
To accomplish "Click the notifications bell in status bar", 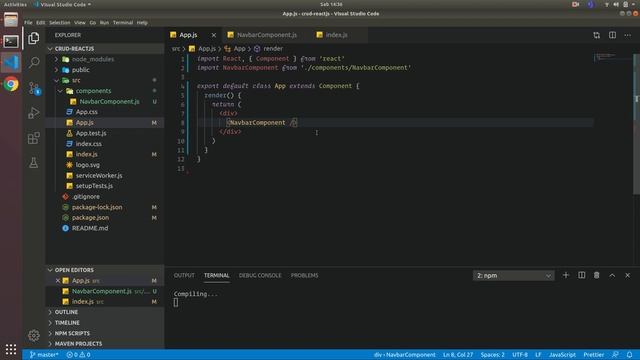I will pos(629,355).
